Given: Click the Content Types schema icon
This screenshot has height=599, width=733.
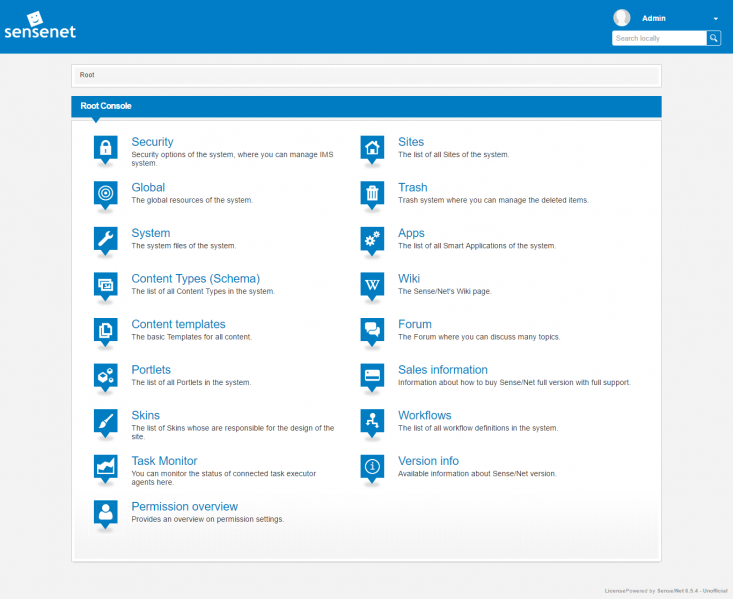Looking at the screenshot, I should pyautogui.click(x=106, y=286).
